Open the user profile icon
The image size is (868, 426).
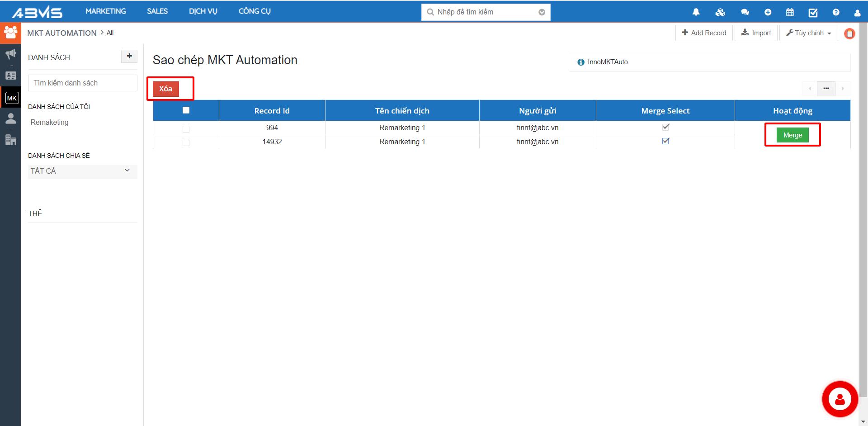pyautogui.click(x=857, y=13)
